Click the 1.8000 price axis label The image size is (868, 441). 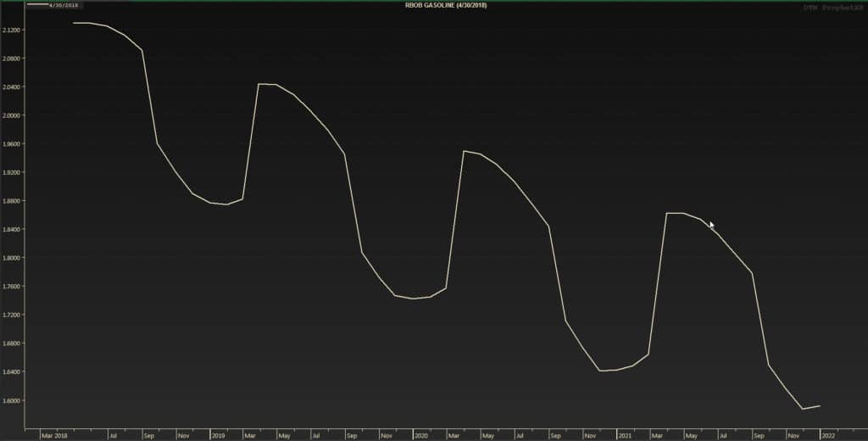[x=10, y=258]
